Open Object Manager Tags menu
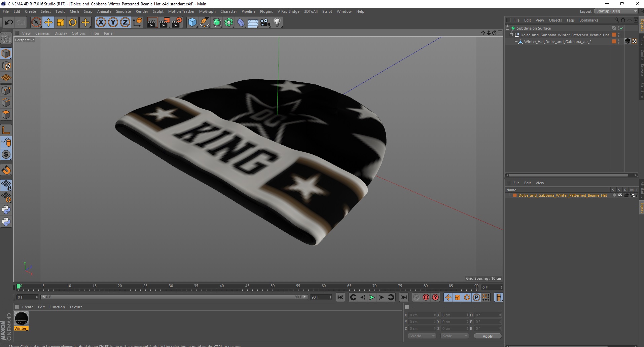The image size is (644, 347). pos(570,20)
